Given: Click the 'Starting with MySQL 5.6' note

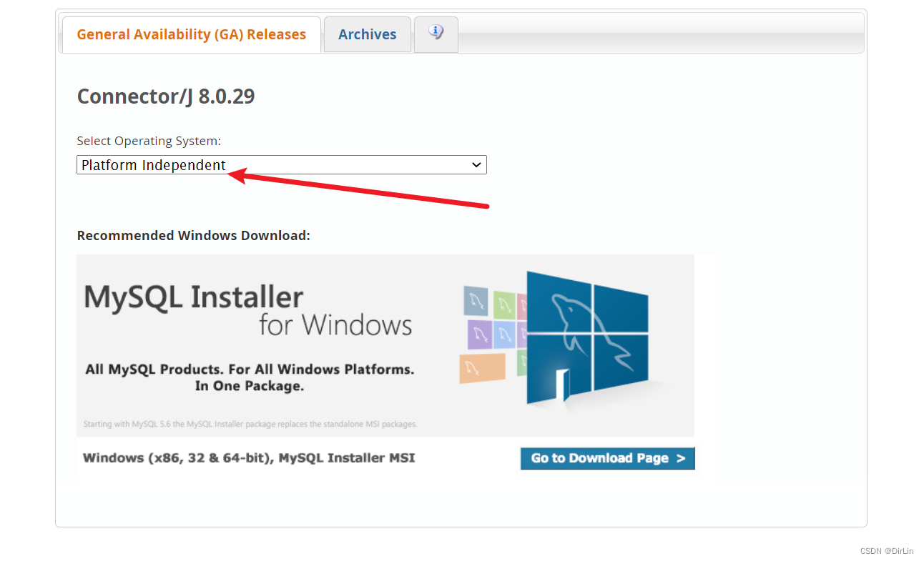Looking at the screenshot, I should click(250, 424).
